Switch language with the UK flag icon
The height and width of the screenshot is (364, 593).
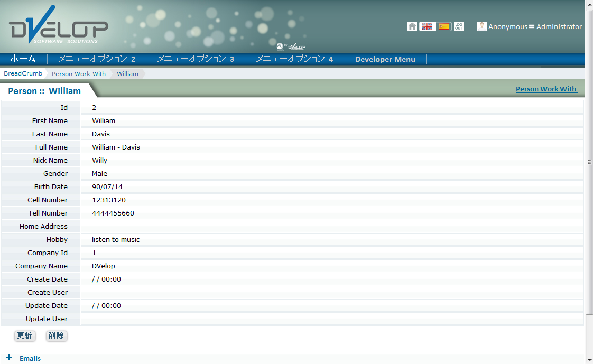pyautogui.click(x=427, y=26)
